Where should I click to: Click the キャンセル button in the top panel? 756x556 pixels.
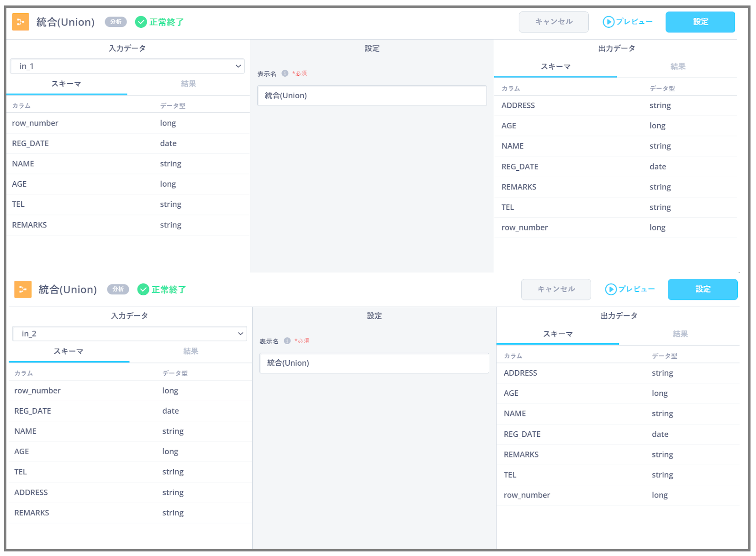point(554,22)
